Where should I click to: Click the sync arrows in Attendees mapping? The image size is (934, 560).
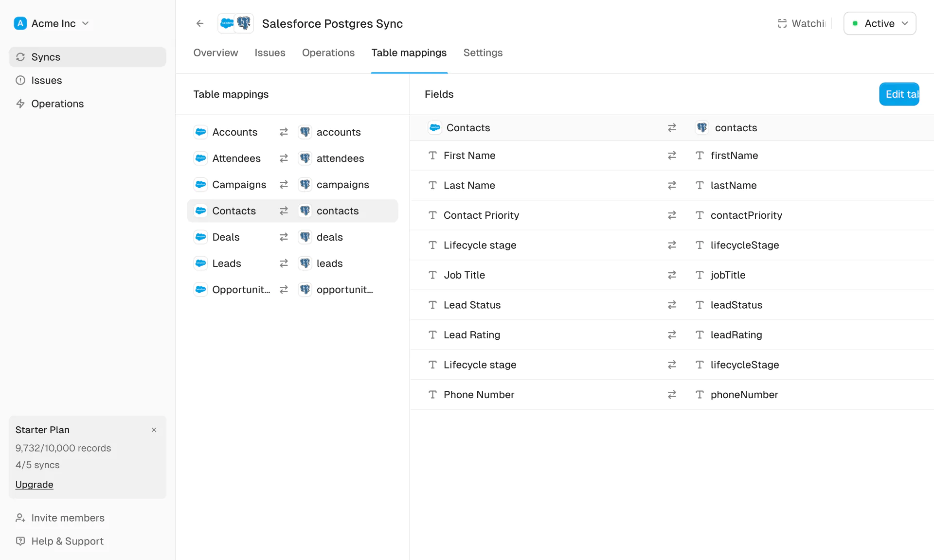pos(284,158)
